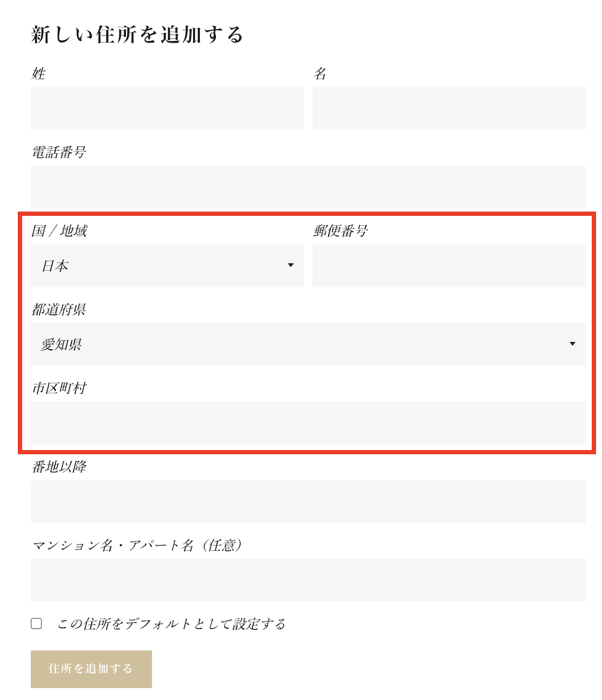Click the arrow icon in the 日本 dropdown

pyautogui.click(x=290, y=265)
